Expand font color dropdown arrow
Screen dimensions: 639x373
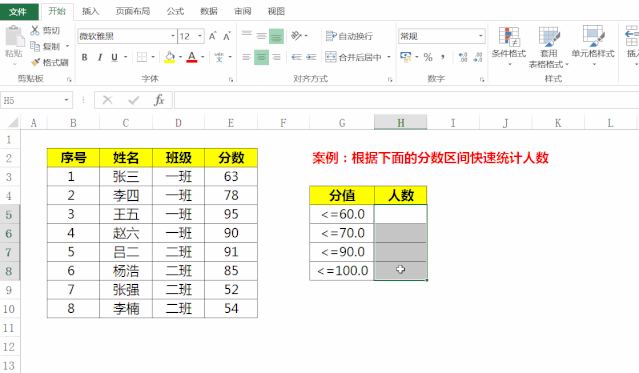point(203,57)
